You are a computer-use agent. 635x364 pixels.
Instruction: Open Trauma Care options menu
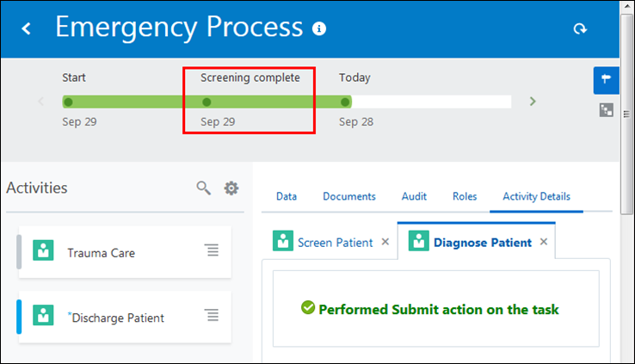[x=212, y=250]
